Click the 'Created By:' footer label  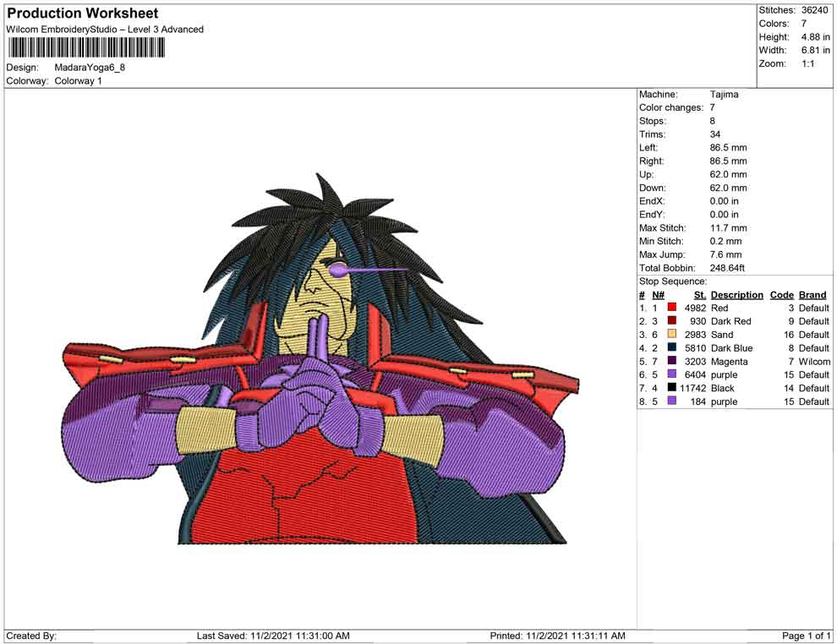31,635
